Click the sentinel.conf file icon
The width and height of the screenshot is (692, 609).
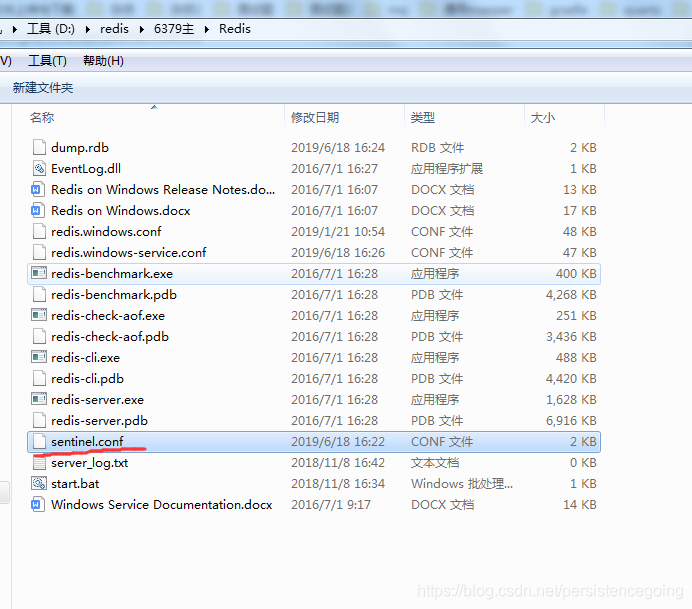click(x=39, y=441)
